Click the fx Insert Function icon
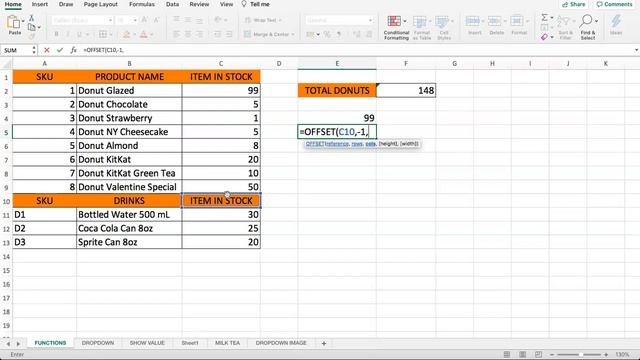The height and width of the screenshot is (360, 640). click(73, 50)
